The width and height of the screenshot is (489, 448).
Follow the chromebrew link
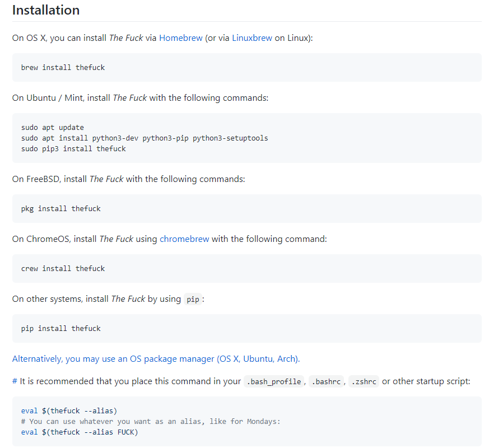(x=184, y=239)
